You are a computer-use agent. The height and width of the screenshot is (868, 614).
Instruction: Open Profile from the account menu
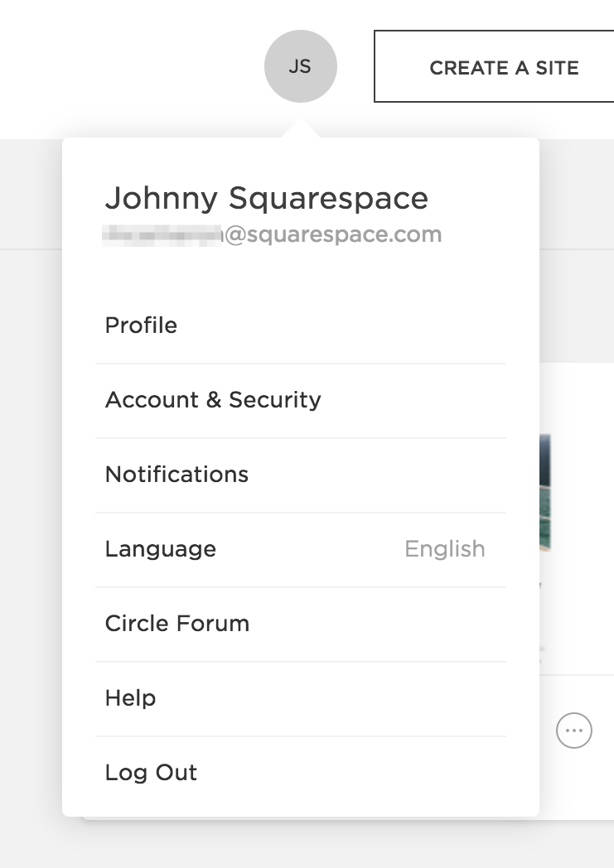point(141,325)
